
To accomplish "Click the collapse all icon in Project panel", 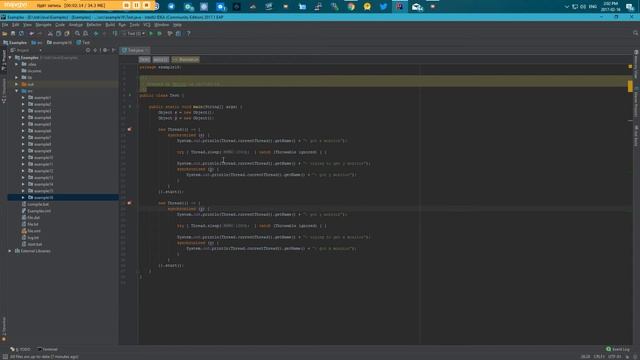I will click(95, 50).
